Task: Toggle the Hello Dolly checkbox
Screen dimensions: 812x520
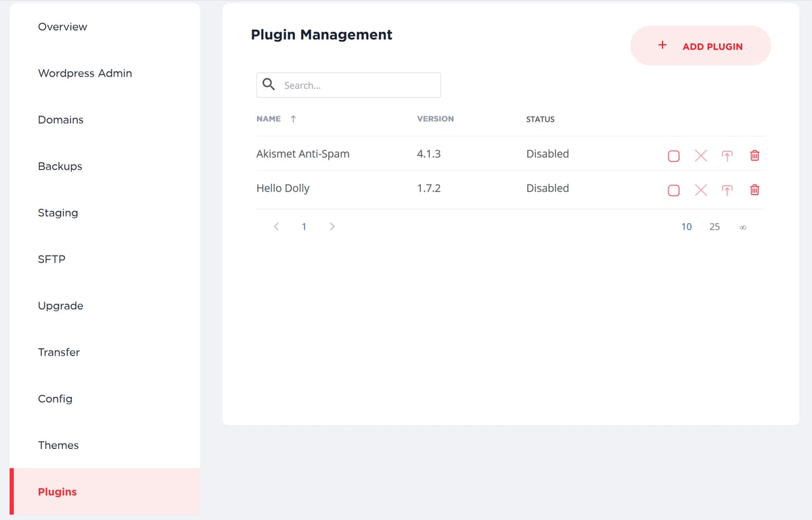Action: (x=673, y=191)
